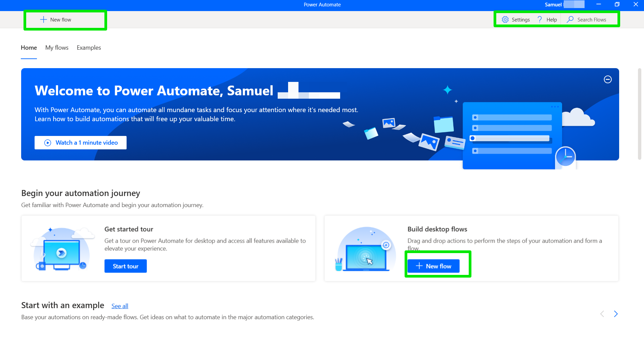644x338 pixels.
Task: Minimize the Power Automate window
Action: coord(599,4)
